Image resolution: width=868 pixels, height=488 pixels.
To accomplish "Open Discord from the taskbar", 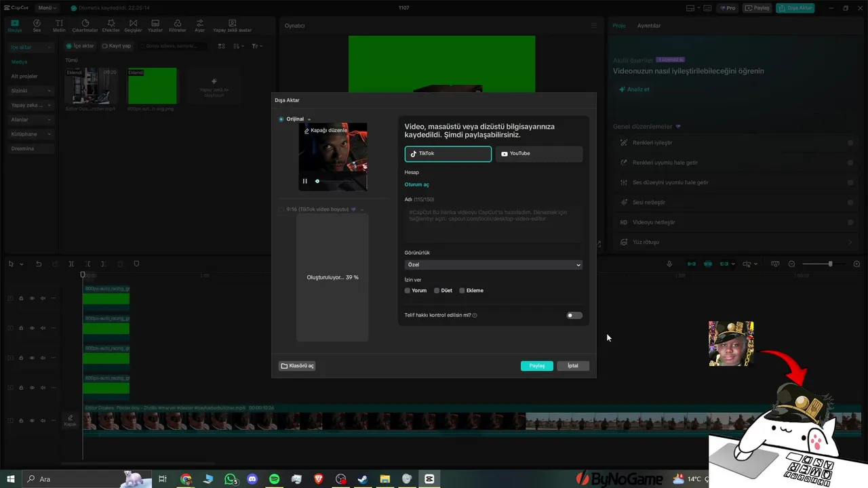I will pos(253,479).
